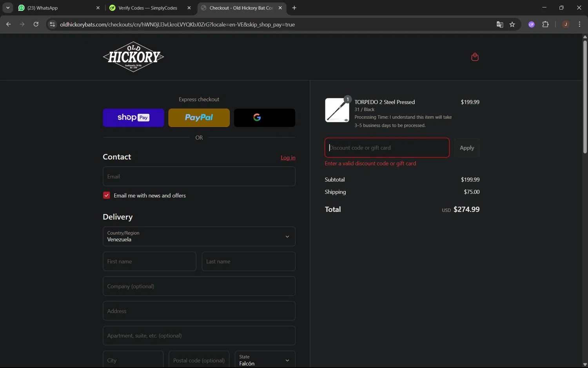Click the 'Enter a valid discount code' error
The image size is (588, 368).
coord(370,164)
